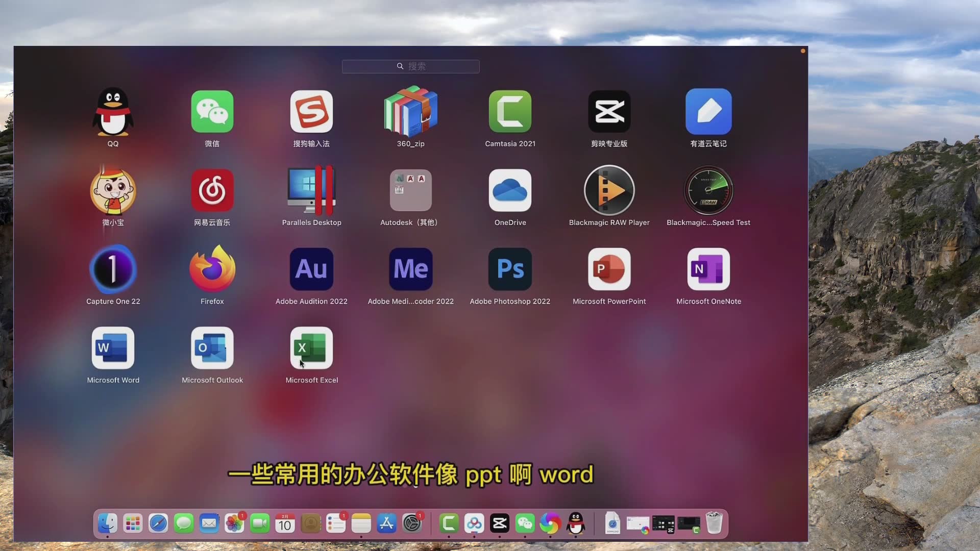Start Microsoft Outlook
This screenshot has width=980, height=551.
[212, 347]
